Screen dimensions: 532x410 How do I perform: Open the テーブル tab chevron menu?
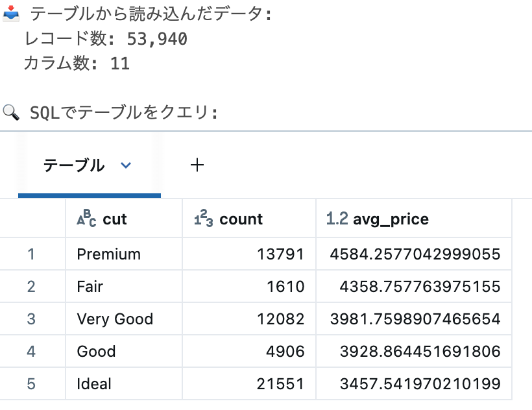point(125,165)
